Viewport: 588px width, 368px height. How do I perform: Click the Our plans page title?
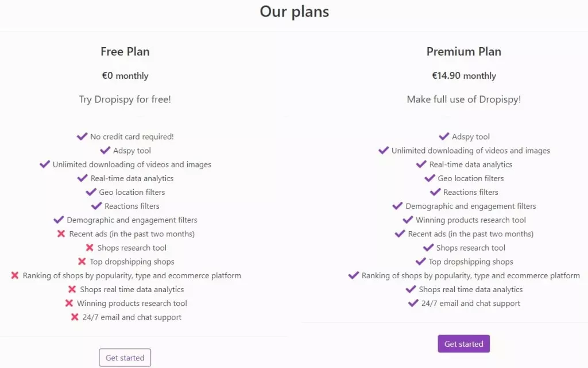tap(294, 11)
